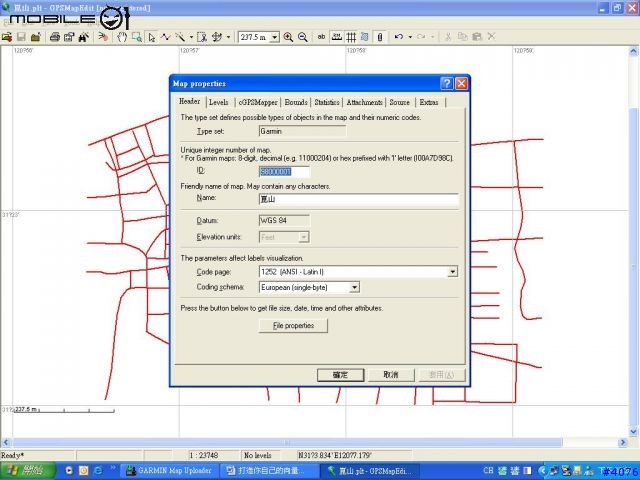Click the horizontal scrollbar thumb of the map
This screenshot has width=640, height=480.
click(x=287, y=442)
